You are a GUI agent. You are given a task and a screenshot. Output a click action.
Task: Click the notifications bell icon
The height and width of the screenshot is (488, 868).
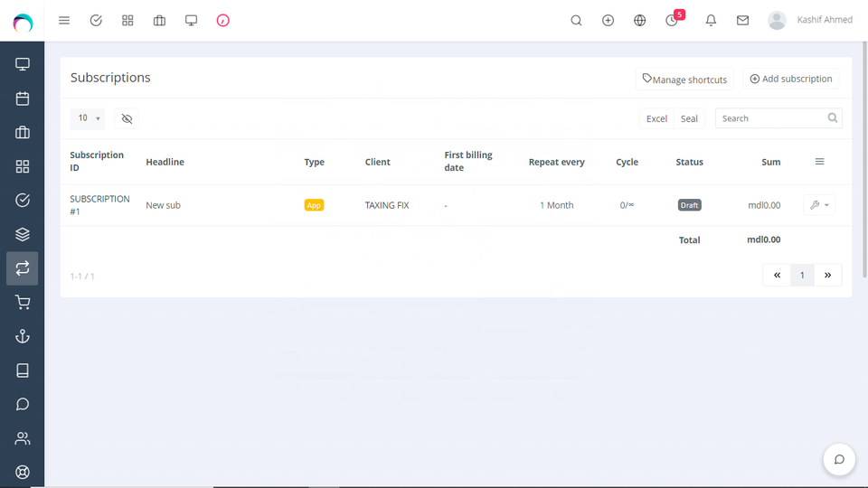click(711, 20)
